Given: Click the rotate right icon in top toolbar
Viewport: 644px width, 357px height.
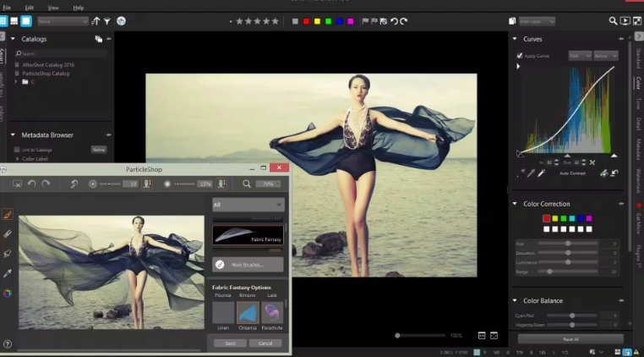Looking at the screenshot, I should click(x=404, y=21).
